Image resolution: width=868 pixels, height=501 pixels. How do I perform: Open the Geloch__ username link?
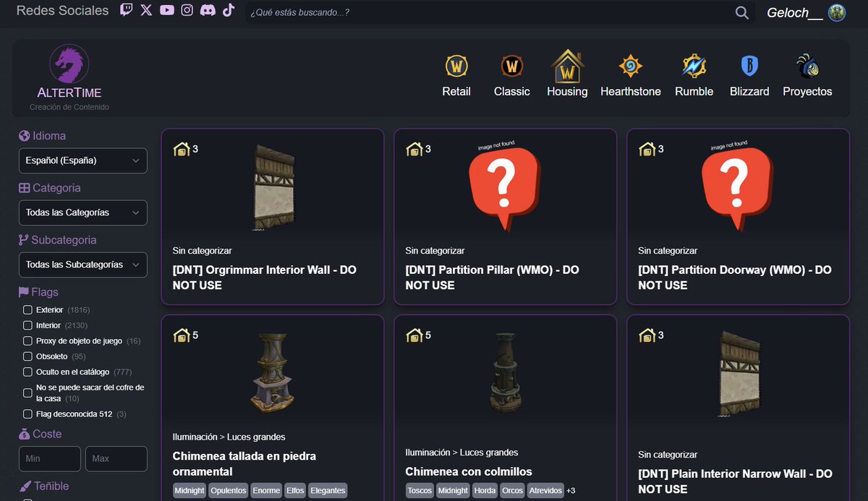[795, 13]
